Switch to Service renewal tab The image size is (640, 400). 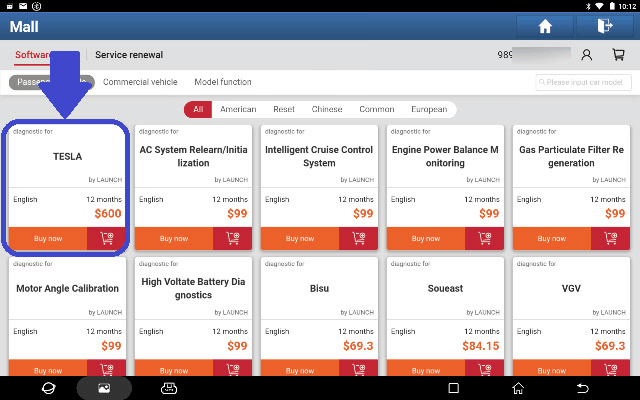pyautogui.click(x=129, y=55)
